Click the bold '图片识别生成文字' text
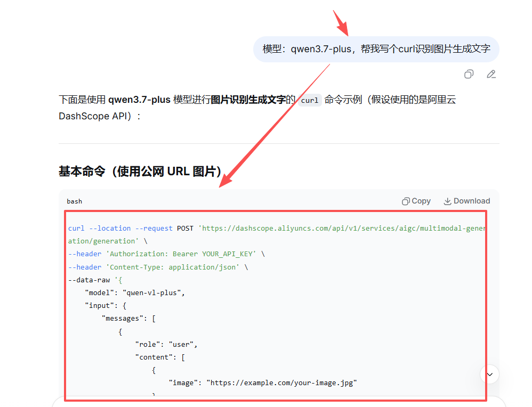 (248, 100)
